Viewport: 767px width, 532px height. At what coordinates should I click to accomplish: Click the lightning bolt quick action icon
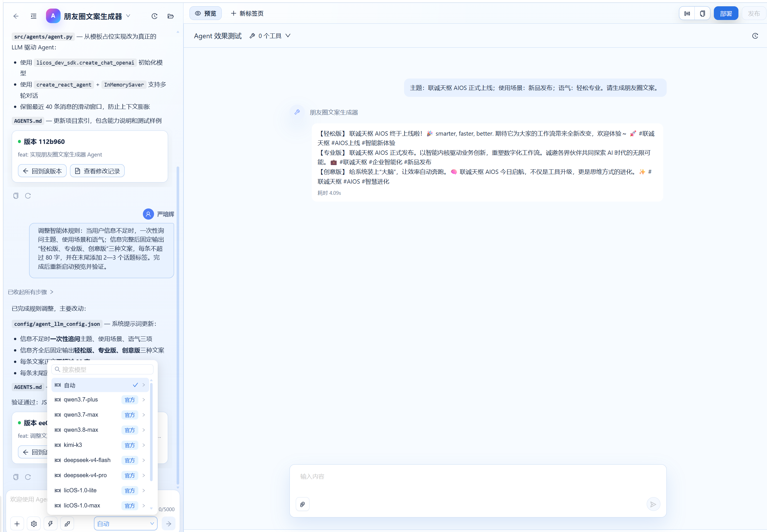click(50, 523)
